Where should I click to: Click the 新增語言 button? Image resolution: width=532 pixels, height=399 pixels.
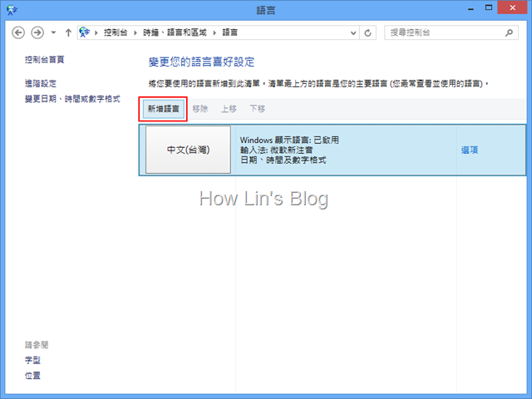point(163,109)
